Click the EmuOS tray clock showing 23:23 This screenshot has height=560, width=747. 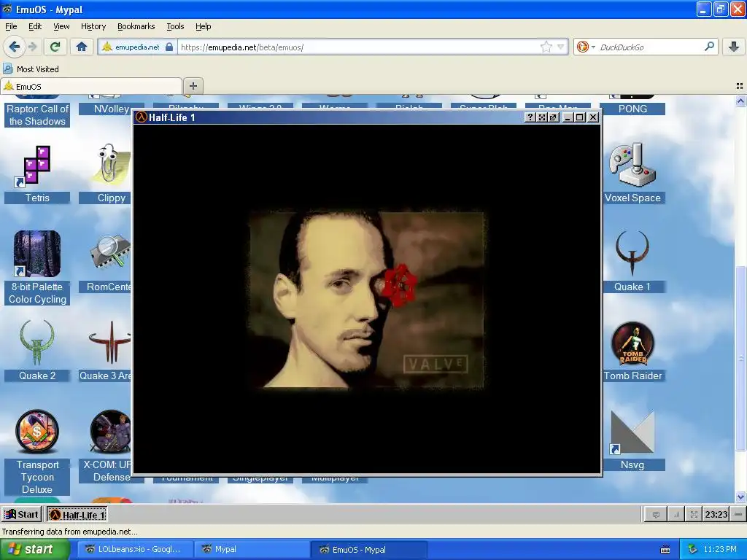(716, 514)
